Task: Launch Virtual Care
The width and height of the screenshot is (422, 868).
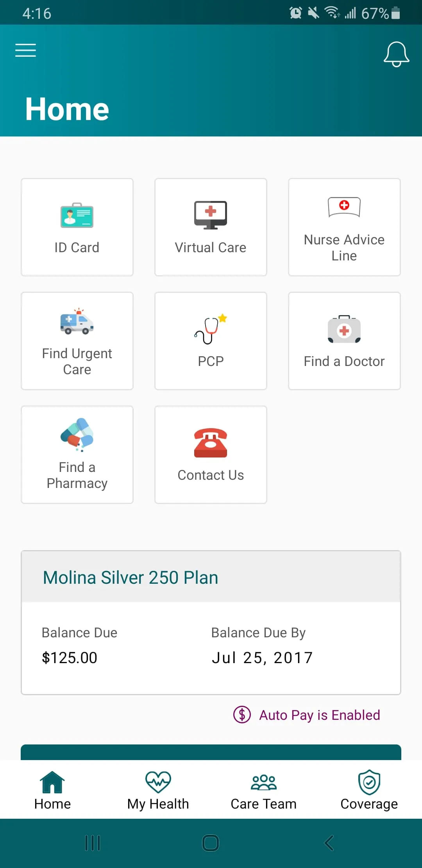Action: pyautogui.click(x=211, y=227)
